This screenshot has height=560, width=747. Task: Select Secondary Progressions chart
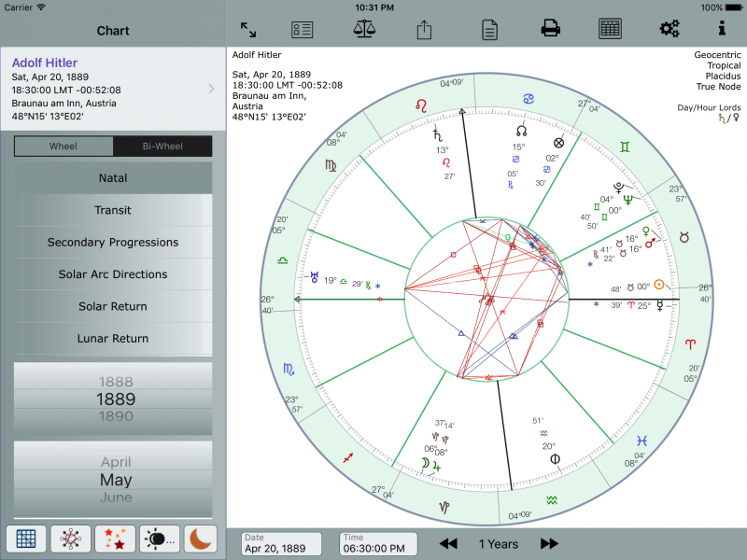tap(112, 242)
